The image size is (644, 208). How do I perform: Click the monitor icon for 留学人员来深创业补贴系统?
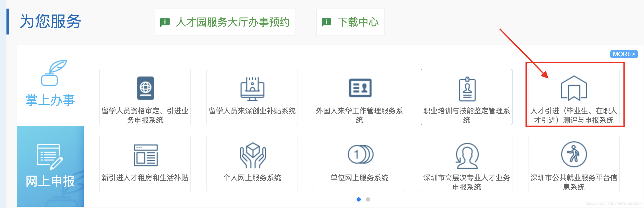coord(252,88)
